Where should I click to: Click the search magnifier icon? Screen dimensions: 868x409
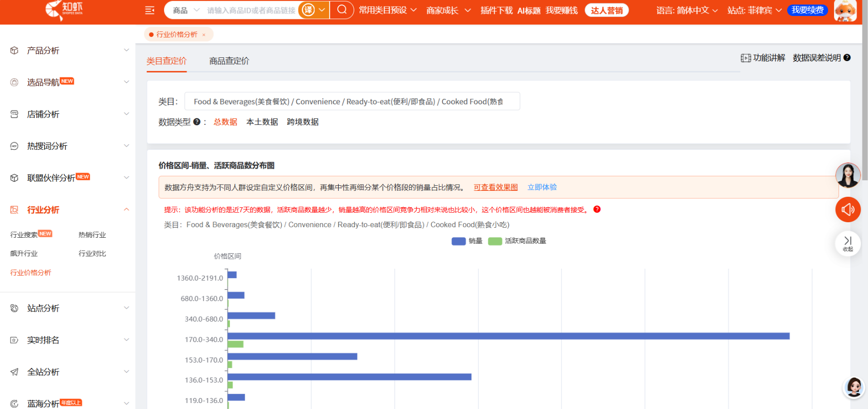342,10
